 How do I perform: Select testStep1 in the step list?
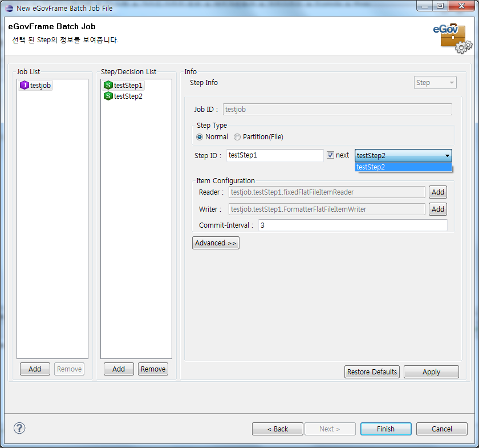coord(123,85)
